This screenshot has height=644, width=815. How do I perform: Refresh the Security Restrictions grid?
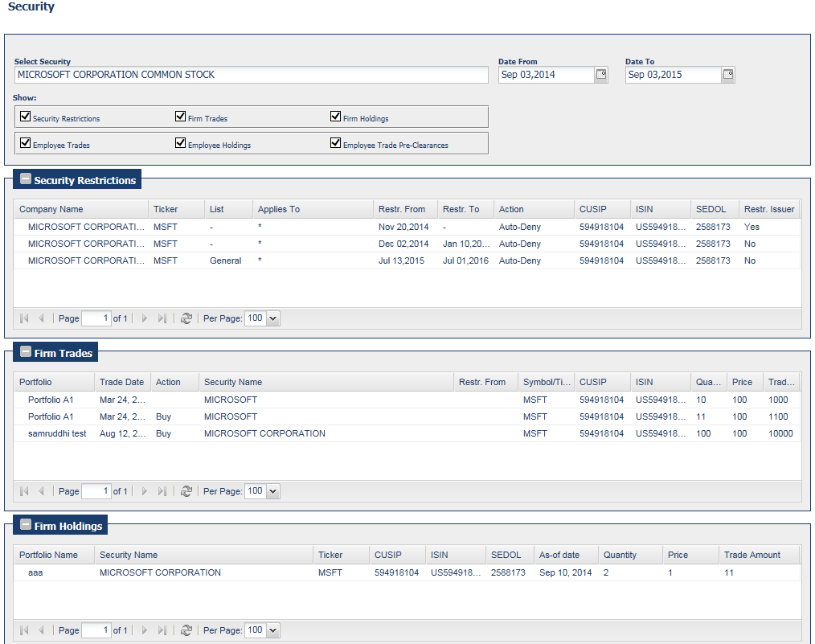186,318
